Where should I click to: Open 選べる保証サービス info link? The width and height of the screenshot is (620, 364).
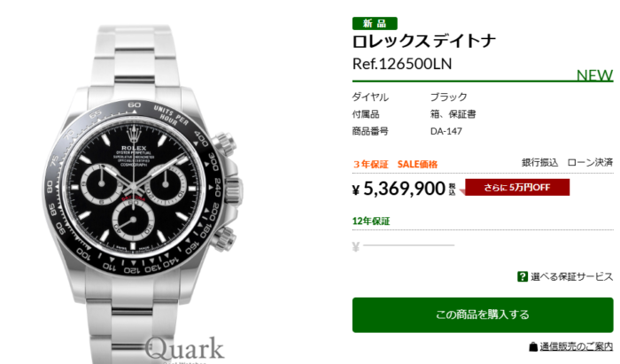[x=571, y=276]
